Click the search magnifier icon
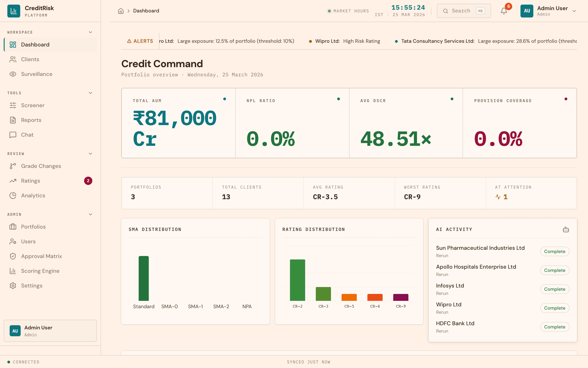 click(445, 11)
